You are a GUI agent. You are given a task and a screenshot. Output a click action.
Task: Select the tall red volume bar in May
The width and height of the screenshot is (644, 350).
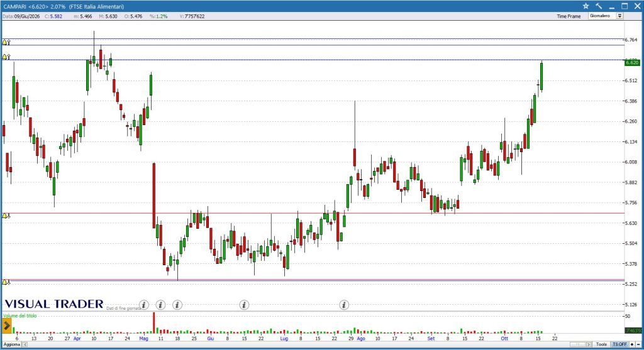point(154,322)
